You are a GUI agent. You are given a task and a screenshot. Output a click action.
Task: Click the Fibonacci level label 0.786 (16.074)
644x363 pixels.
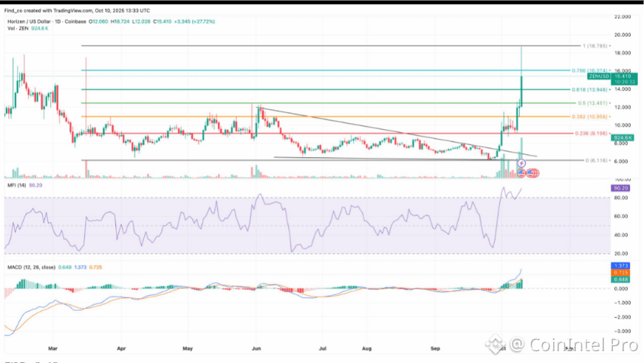[x=590, y=71]
